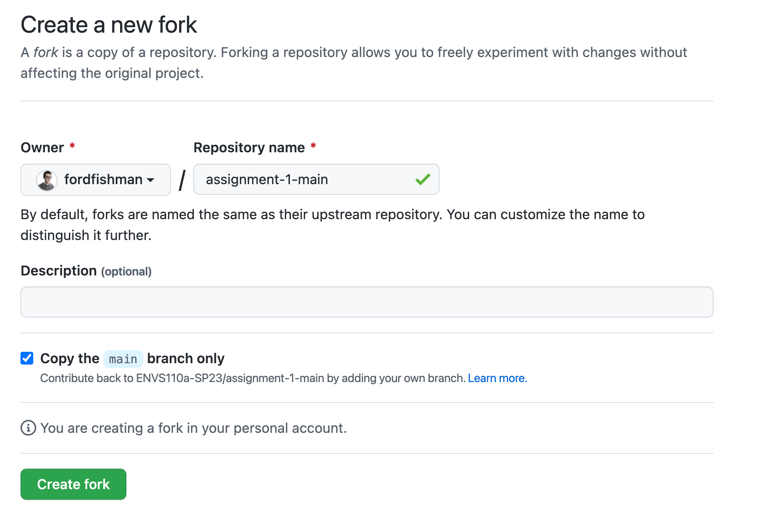The height and width of the screenshot is (532, 779).
Task: Click the caret arrow next to fordfishman
Action: tap(150, 180)
